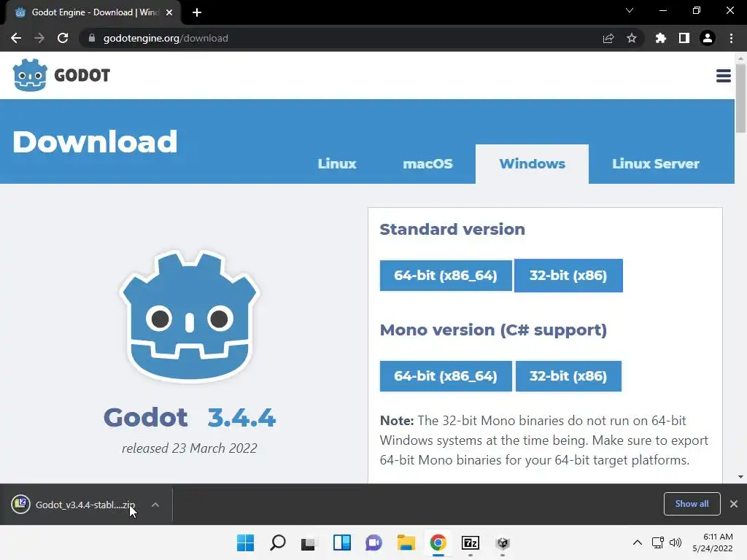747x560 pixels.
Task: Open the Widgets taskbar icon
Action: 342,542
